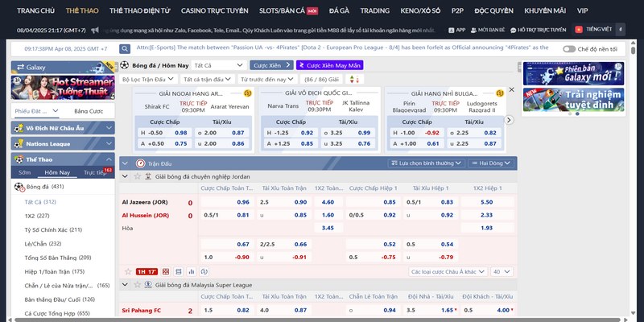
Task: Open Lựa chọn bình thường sort dropdown
Action: click(x=427, y=163)
